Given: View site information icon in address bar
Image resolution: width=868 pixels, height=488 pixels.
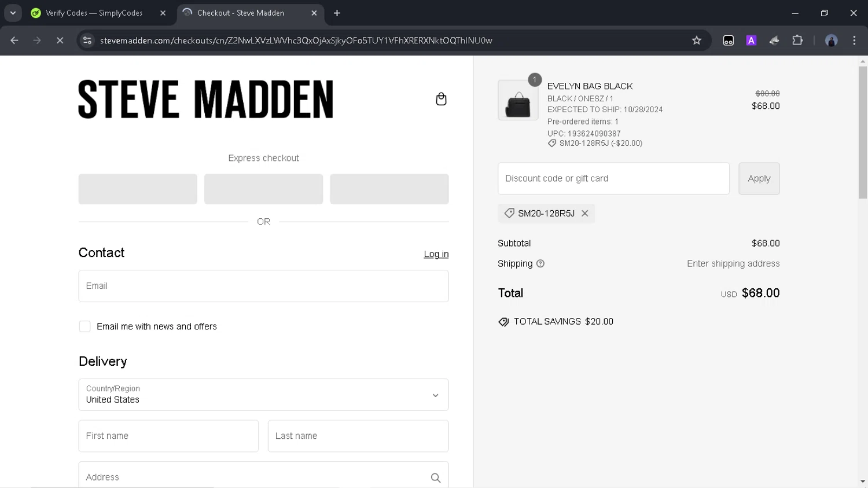Looking at the screenshot, I should pos(87,41).
